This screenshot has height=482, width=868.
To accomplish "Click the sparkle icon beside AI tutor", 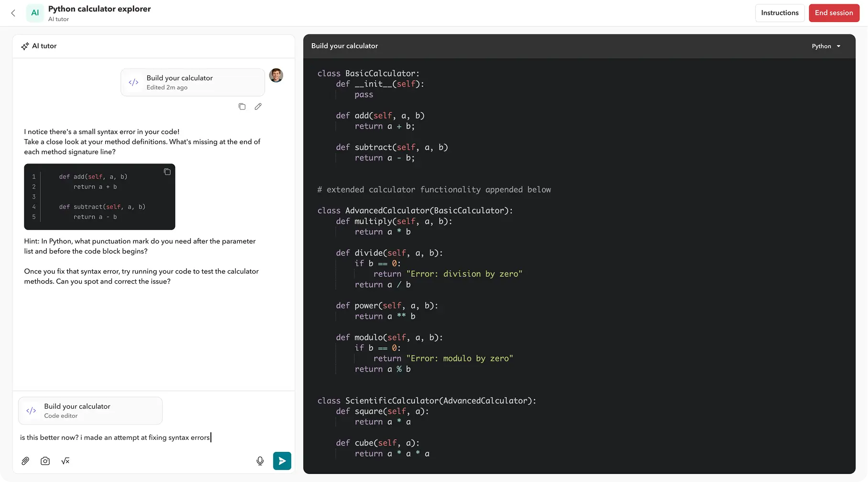I will click(25, 46).
